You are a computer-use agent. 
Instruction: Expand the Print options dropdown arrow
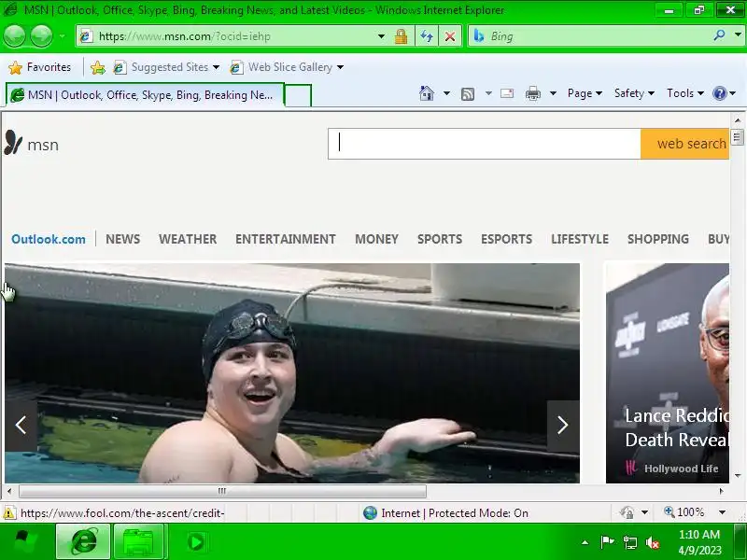[553, 93]
